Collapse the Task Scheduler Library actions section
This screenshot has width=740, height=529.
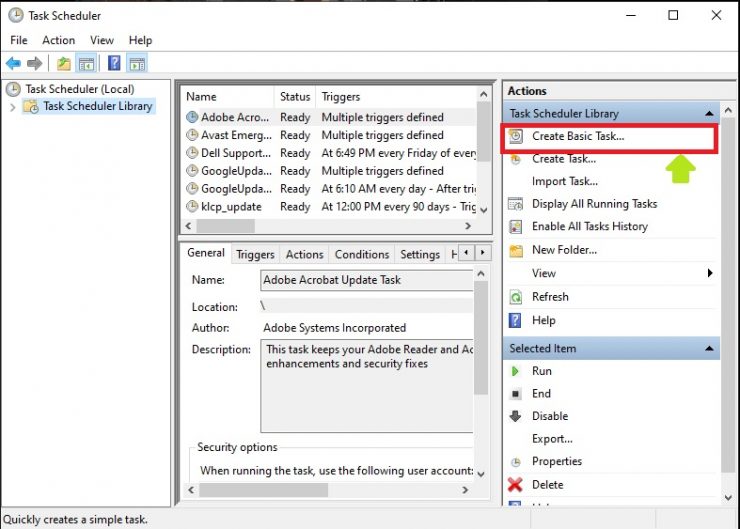(x=709, y=114)
